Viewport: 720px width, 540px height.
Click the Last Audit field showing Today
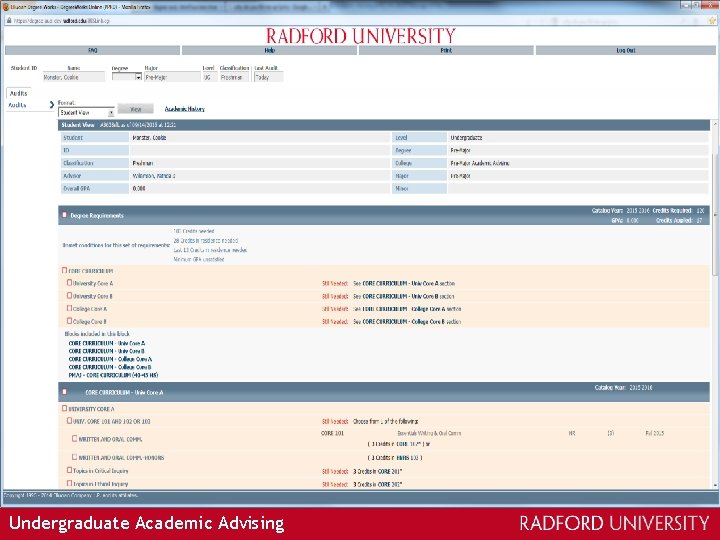pos(269,78)
